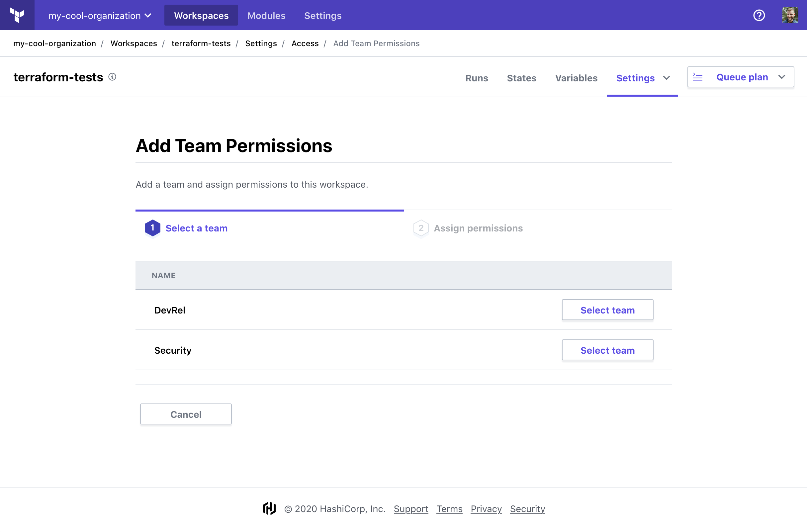Click the Security team name in table
The width and height of the screenshot is (807, 532).
[173, 350]
